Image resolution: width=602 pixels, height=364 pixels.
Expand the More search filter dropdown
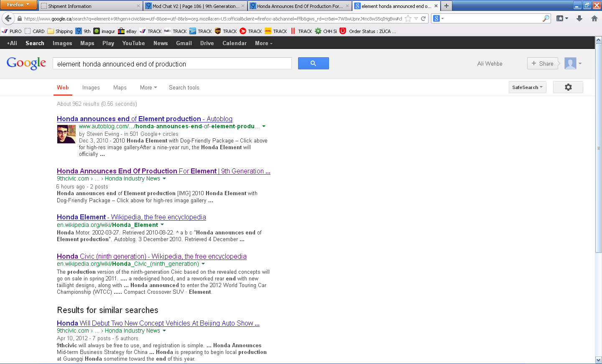[148, 88]
